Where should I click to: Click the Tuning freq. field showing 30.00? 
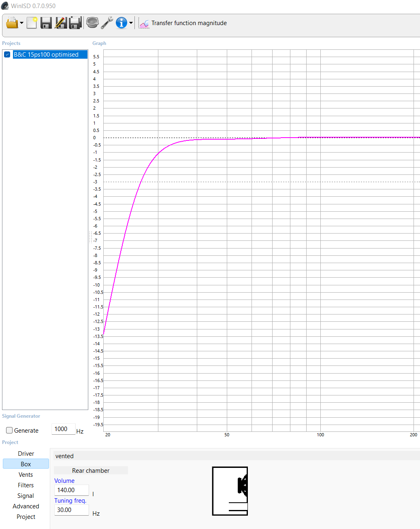pyautogui.click(x=71, y=510)
